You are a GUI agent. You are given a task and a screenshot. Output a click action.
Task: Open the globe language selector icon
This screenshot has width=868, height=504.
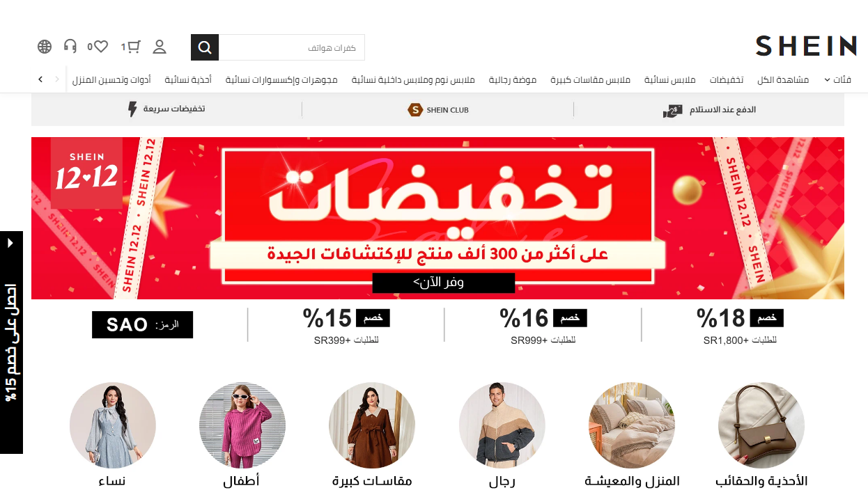coord(45,47)
